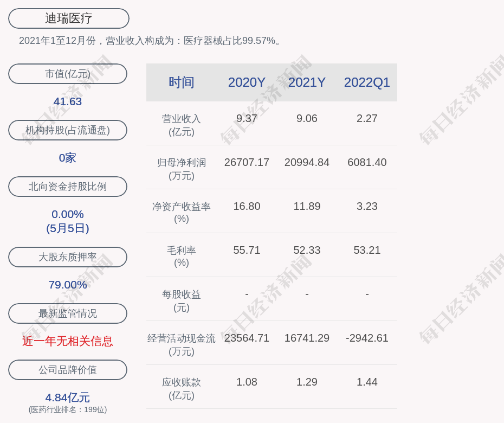Click the 归母净利润(万元) row label
504x423 pixels.
(x=182, y=169)
